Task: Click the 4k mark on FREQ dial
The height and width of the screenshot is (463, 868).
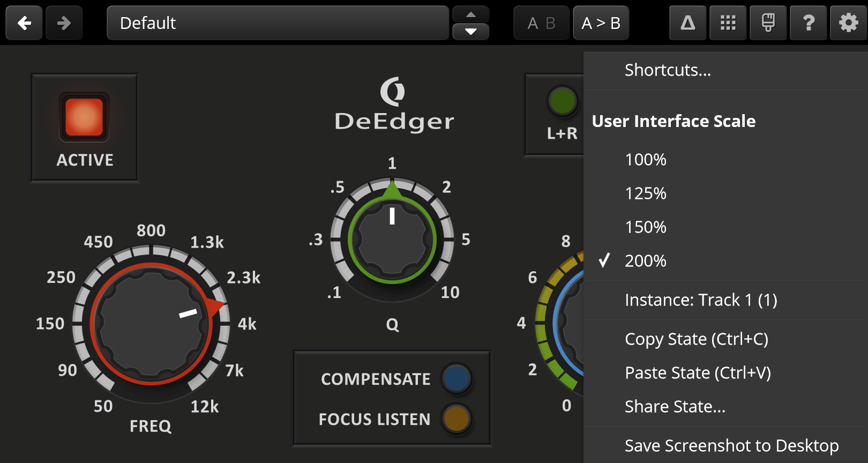Action: tap(247, 324)
